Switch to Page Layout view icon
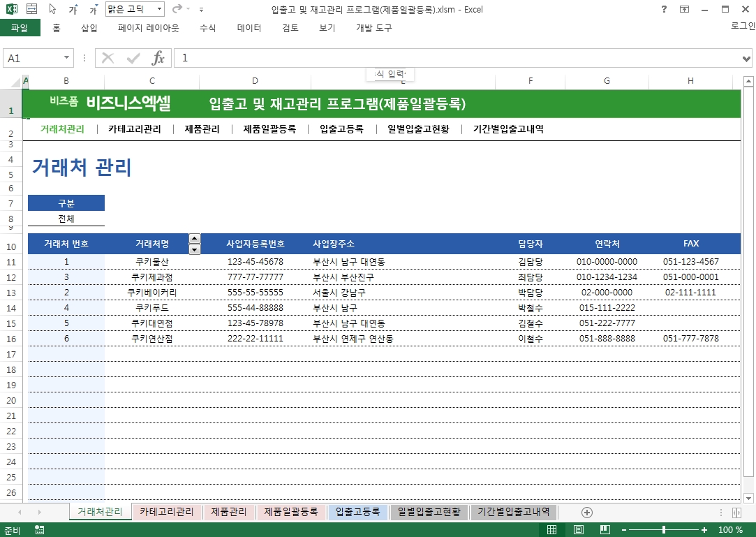The height and width of the screenshot is (537, 756). [578, 530]
